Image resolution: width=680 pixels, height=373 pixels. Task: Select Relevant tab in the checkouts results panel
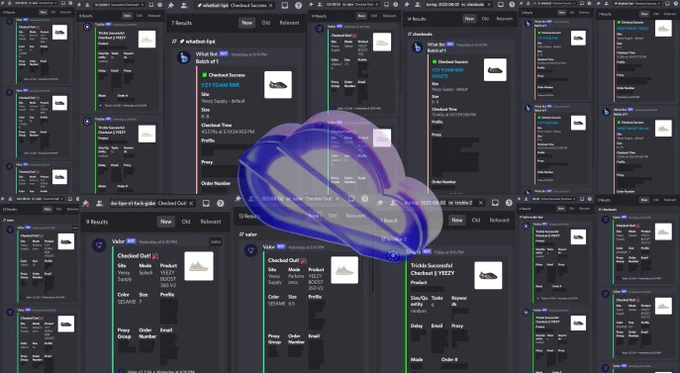tap(504, 19)
